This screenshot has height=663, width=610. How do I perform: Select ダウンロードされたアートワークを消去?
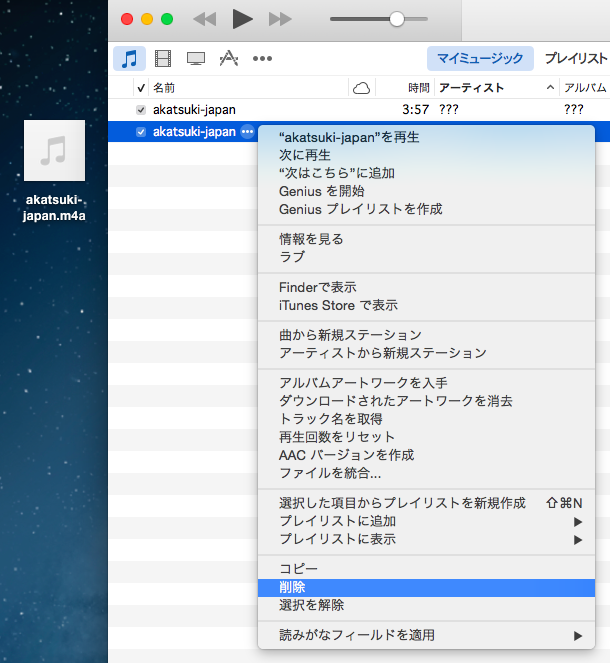click(426, 400)
